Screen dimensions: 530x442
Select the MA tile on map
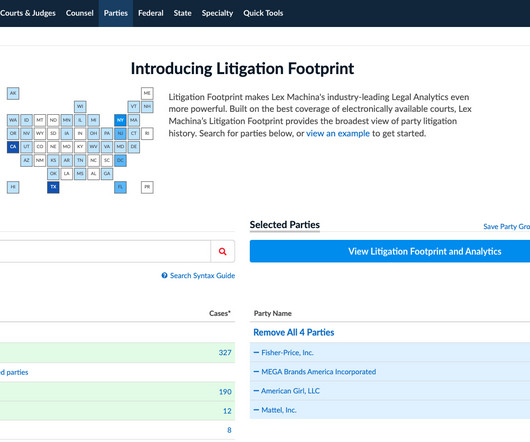coord(134,120)
